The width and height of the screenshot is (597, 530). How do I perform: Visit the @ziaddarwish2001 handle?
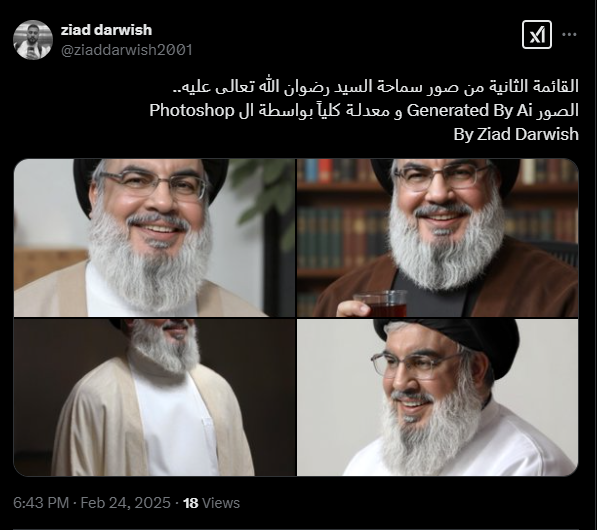pos(127,50)
